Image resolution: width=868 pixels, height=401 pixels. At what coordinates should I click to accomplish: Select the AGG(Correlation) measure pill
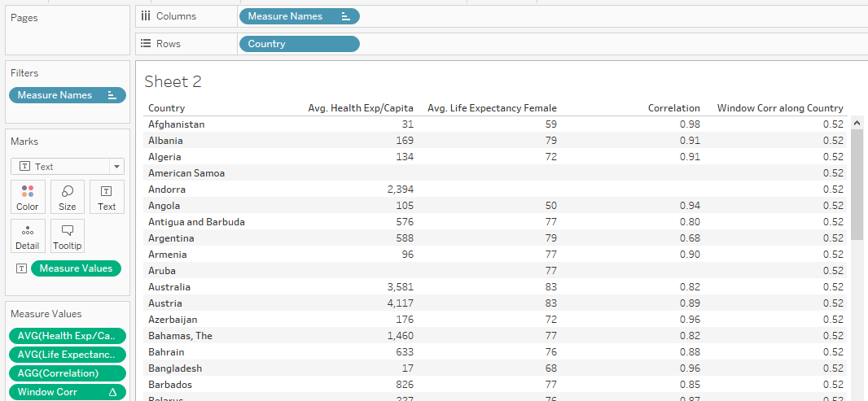[67, 373]
